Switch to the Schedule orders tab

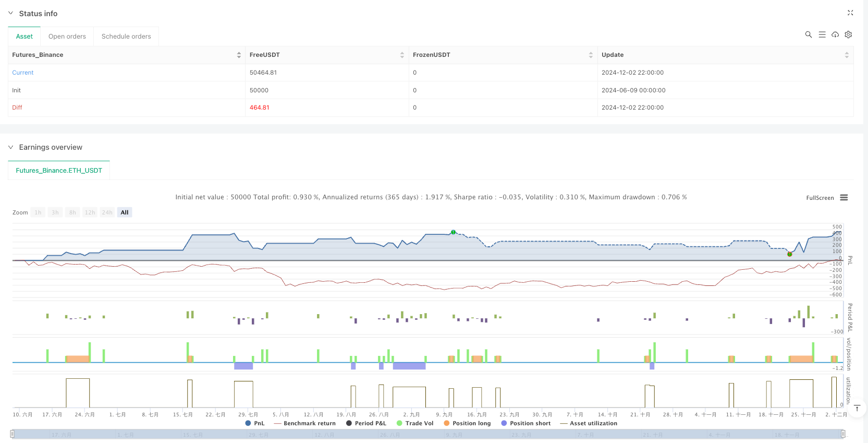pyautogui.click(x=126, y=37)
